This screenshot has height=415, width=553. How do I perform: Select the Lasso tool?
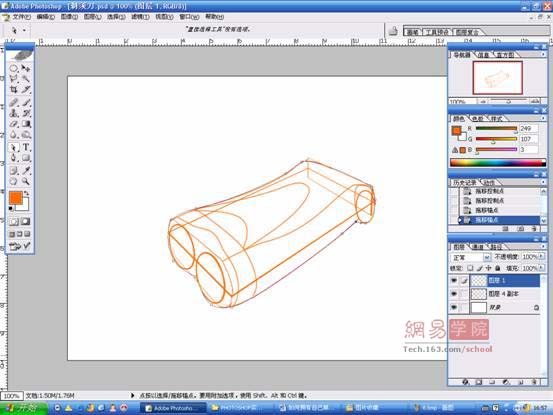(14, 79)
